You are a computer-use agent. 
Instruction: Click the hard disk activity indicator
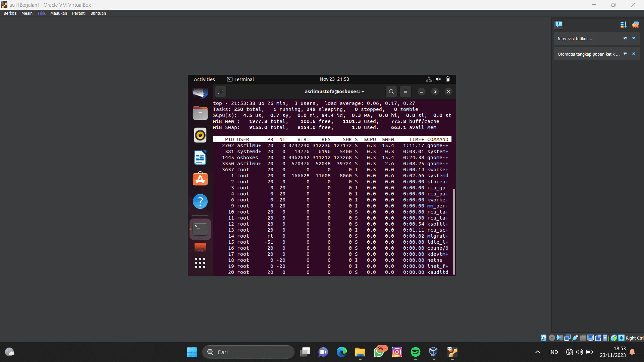coord(544,338)
